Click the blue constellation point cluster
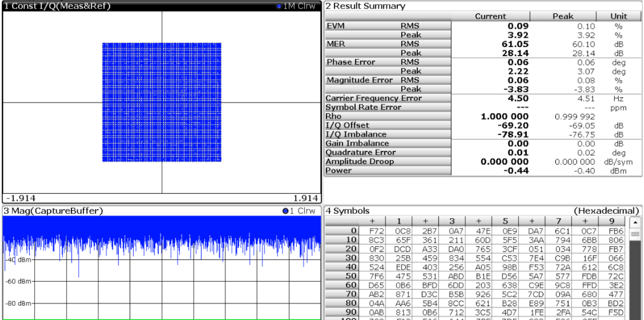644x320 pixels. [x=162, y=102]
